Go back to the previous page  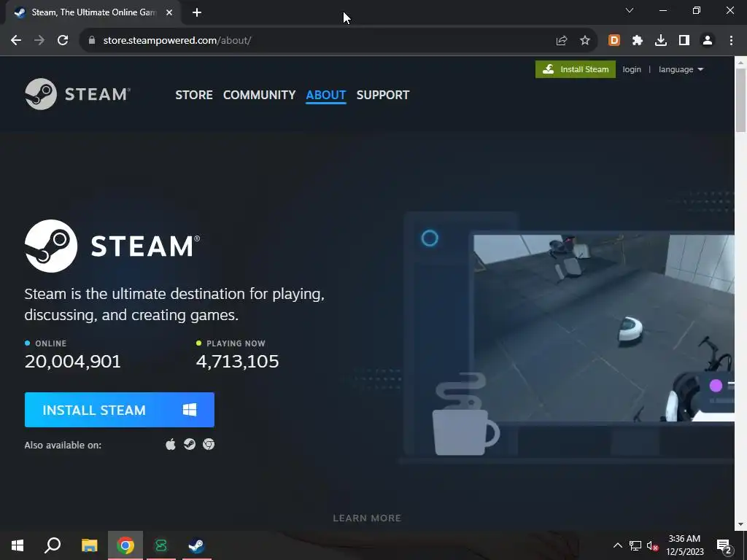(16, 41)
